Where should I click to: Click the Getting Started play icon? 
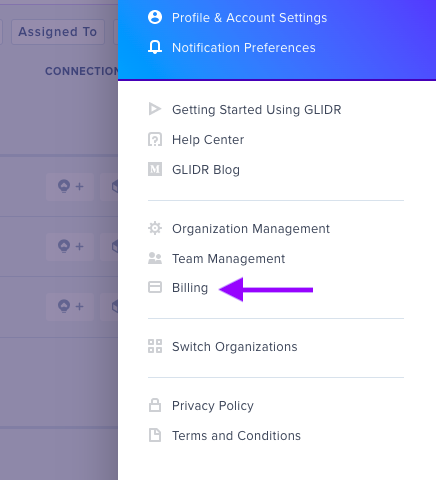pos(155,109)
